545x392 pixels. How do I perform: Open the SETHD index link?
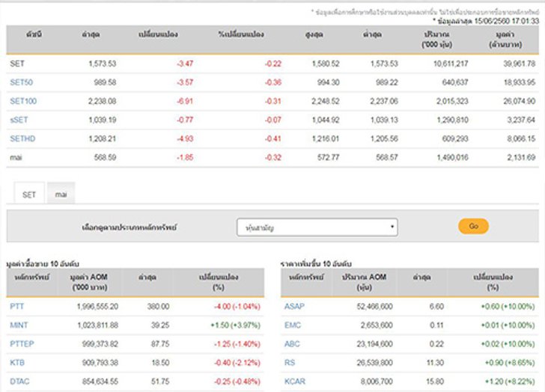tap(22, 138)
